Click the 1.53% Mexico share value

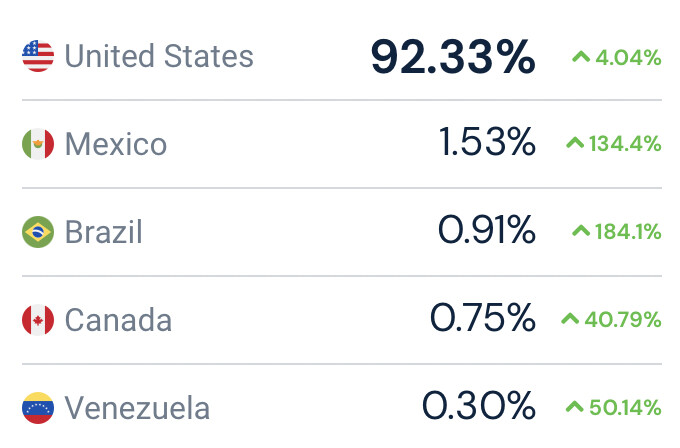pyautogui.click(x=487, y=142)
